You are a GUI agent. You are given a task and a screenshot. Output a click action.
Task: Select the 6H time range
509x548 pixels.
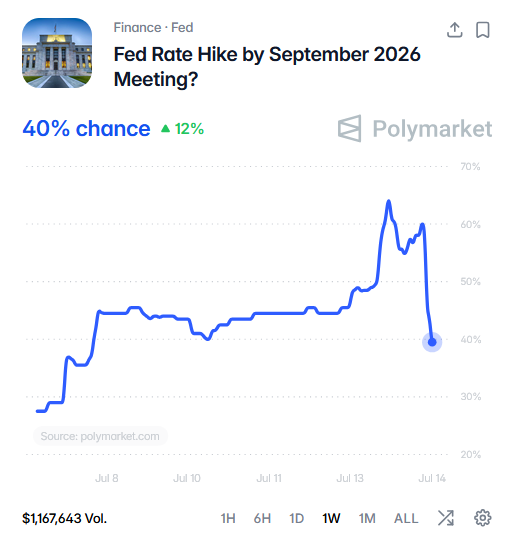tap(262, 518)
